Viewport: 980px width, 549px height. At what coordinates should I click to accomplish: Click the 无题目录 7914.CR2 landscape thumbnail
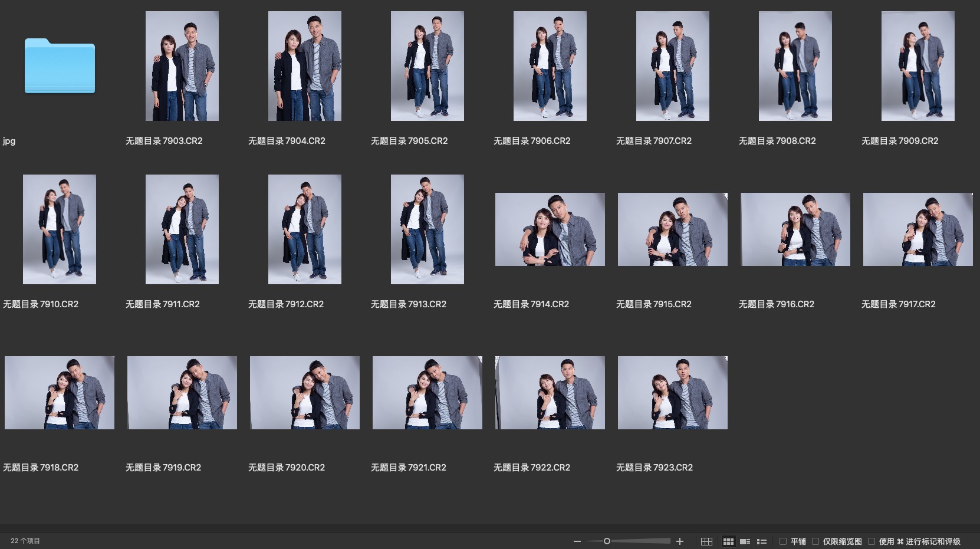(x=550, y=229)
